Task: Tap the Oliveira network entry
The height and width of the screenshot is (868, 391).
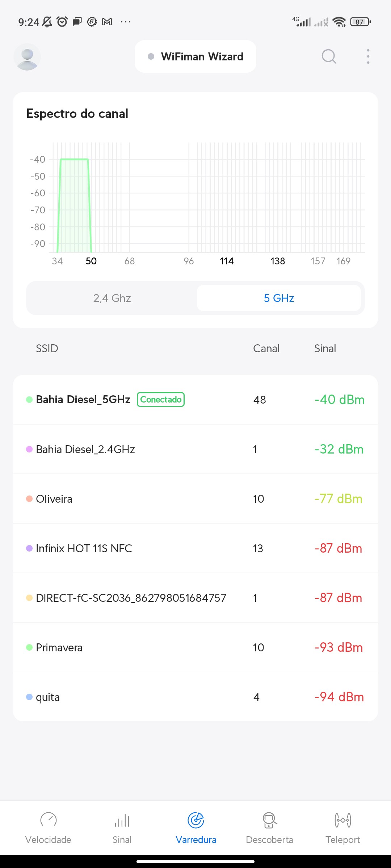Action: tap(195, 499)
